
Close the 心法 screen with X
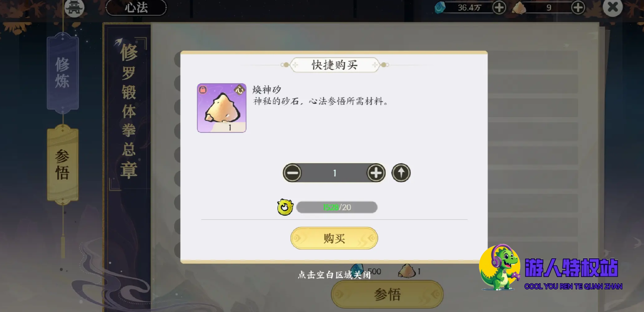tap(612, 7)
